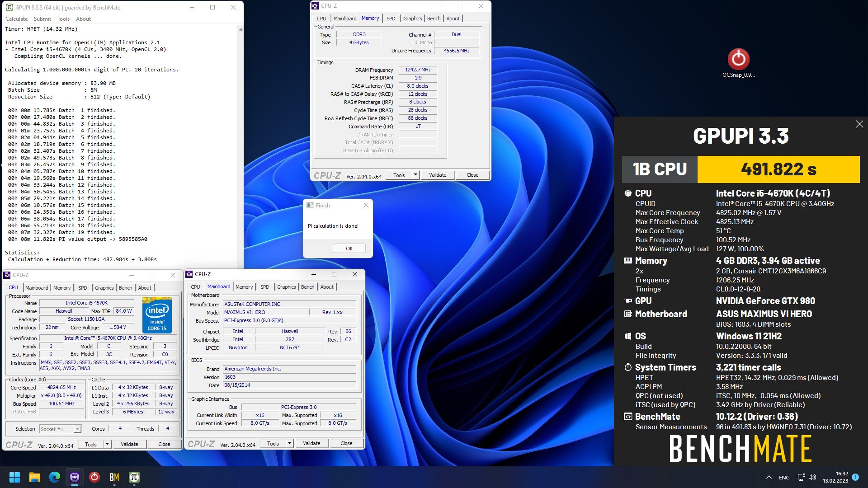This screenshot has height=488, width=868.
Task: Switch to Memory tab in CPU tab CPU-Z window
Action: click(x=62, y=288)
